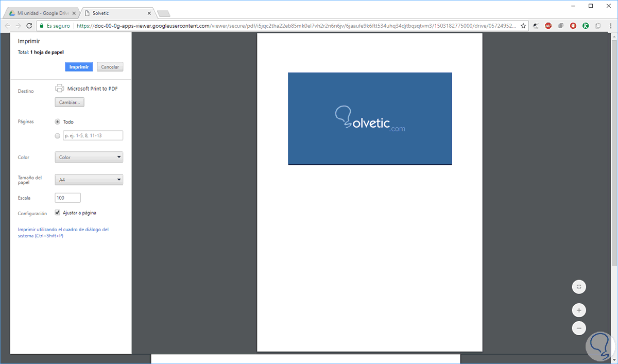Open the Color dropdown

89,157
